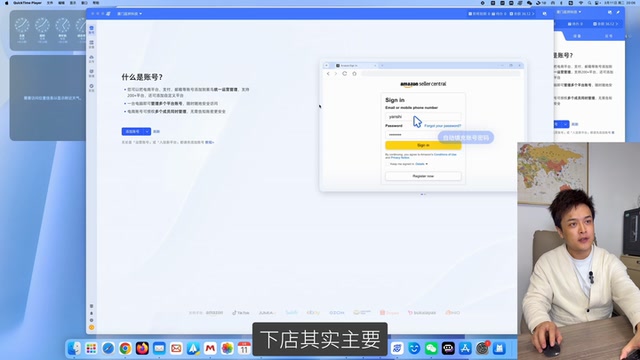This screenshot has width=640, height=360.
Task: Open the 36.12 balance item in the right background window
Action: [606, 24]
